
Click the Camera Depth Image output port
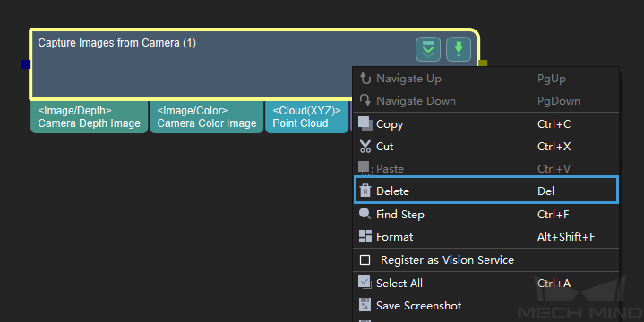(x=90, y=117)
